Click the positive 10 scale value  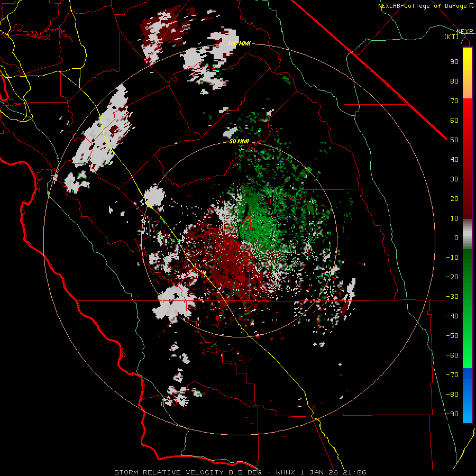click(454, 218)
